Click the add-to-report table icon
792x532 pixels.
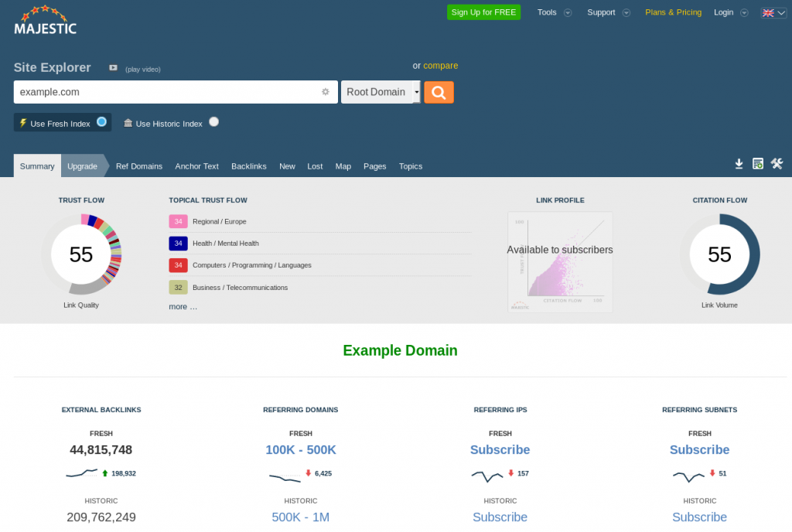coord(758,163)
